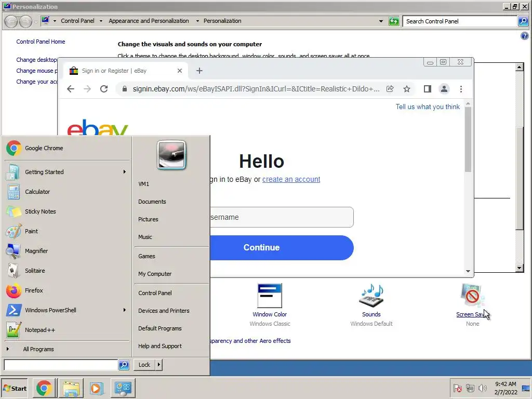Bookmark this page with the star icon
Viewport: 532px width, 399px height.
pyautogui.click(x=407, y=89)
